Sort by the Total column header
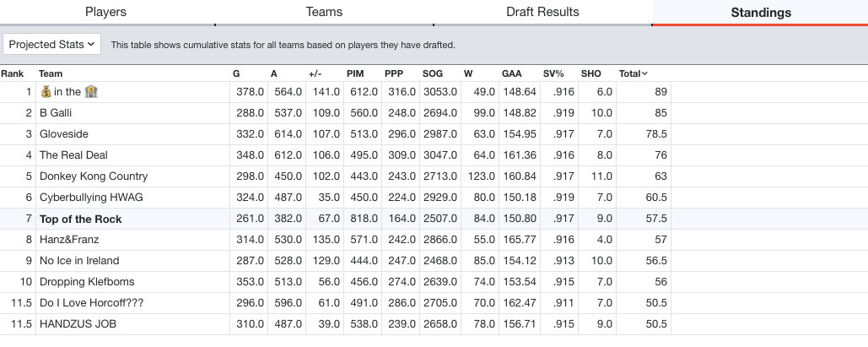The height and width of the screenshot is (347, 868). click(629, 73)
